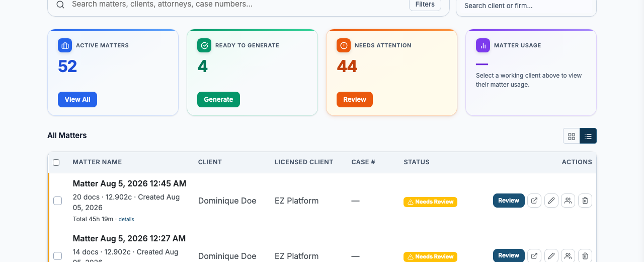This screenshot has width=644, height=262.
Task: Switch to list view layout
Action: pos(588,136)
